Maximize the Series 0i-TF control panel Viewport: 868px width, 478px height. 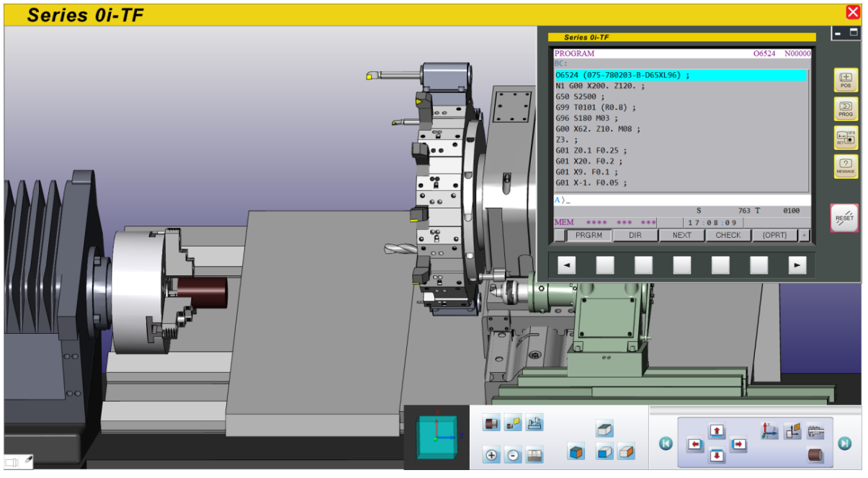(854, 32)
